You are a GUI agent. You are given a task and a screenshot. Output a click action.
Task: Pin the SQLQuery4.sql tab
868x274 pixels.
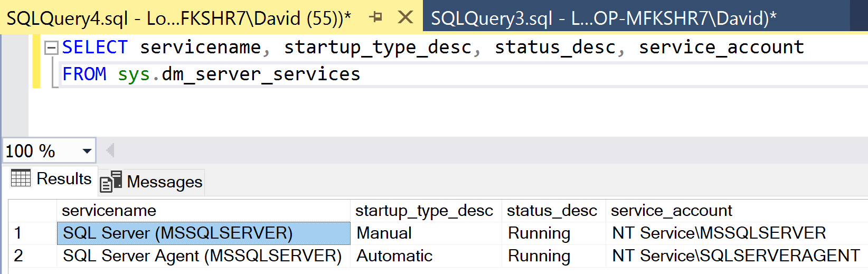375,17
